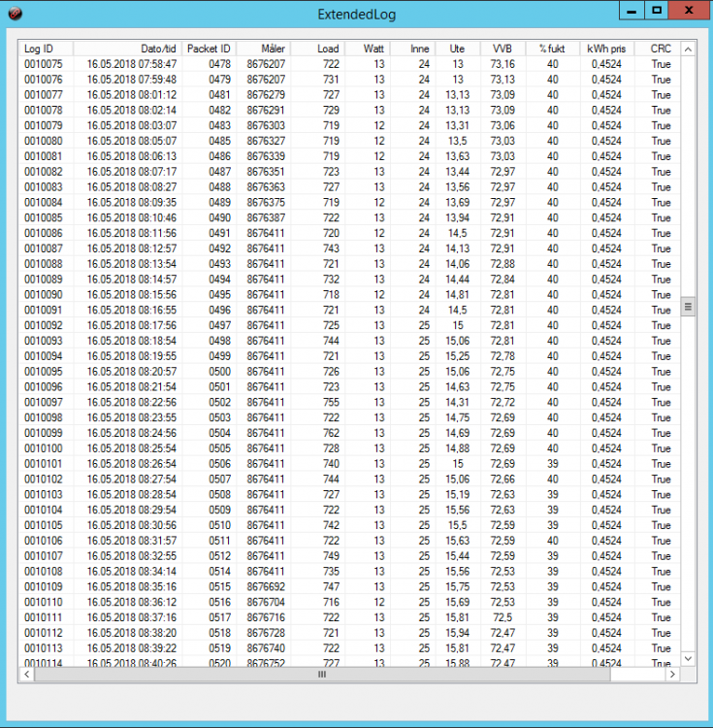Maximize the ExtendedLog window
Image resolution: width=713 pixels, height=728 pixels.
[657, 11]
